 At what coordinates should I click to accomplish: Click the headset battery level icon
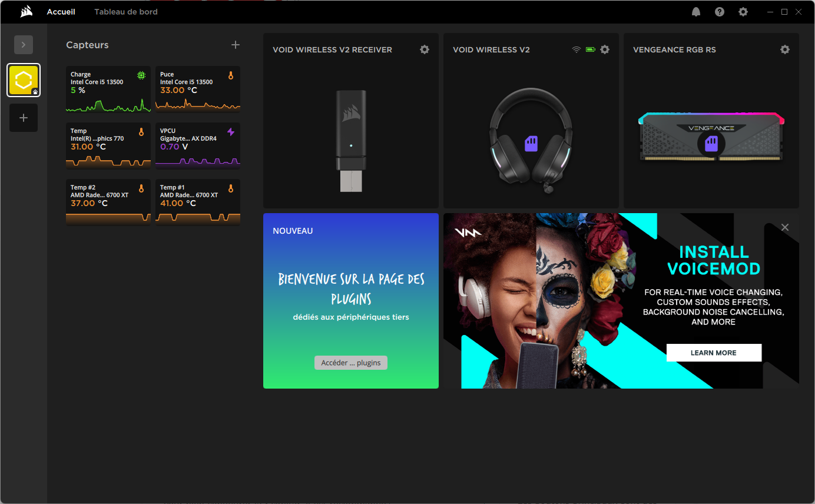pos(591,49)
